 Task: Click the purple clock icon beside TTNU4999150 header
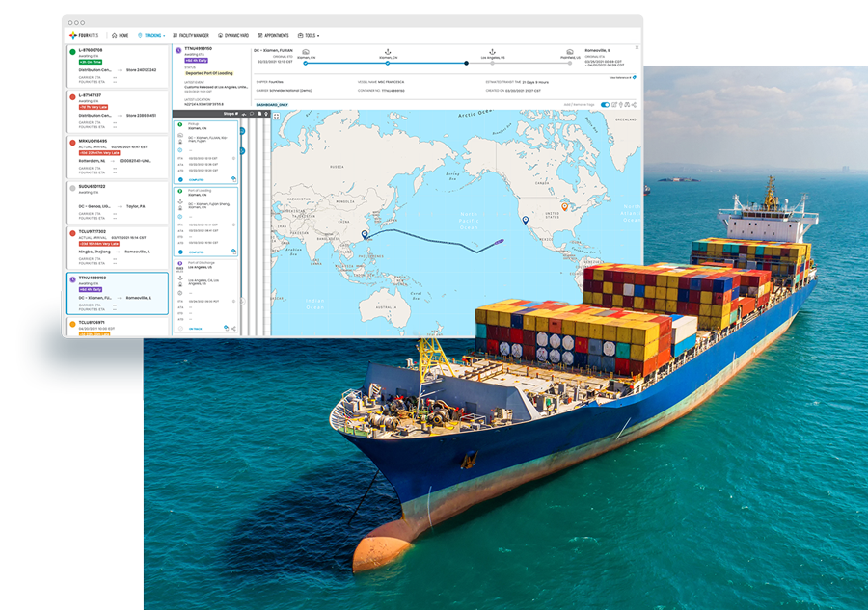point(178,50)
